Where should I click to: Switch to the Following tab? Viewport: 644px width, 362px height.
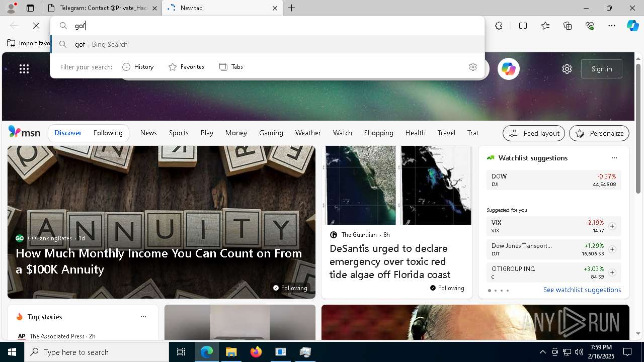click(108, 133)
